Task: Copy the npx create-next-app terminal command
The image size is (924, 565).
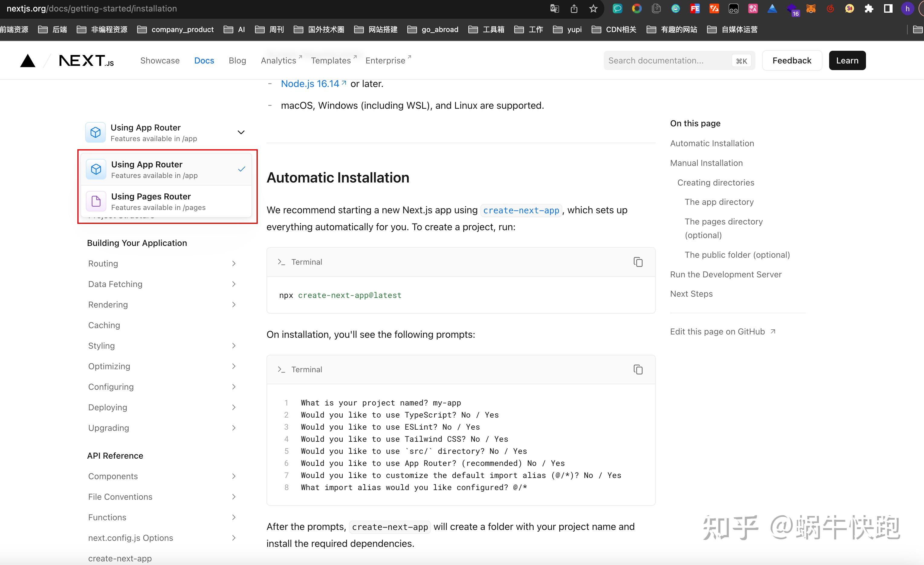Action: (x=638, y=262)
